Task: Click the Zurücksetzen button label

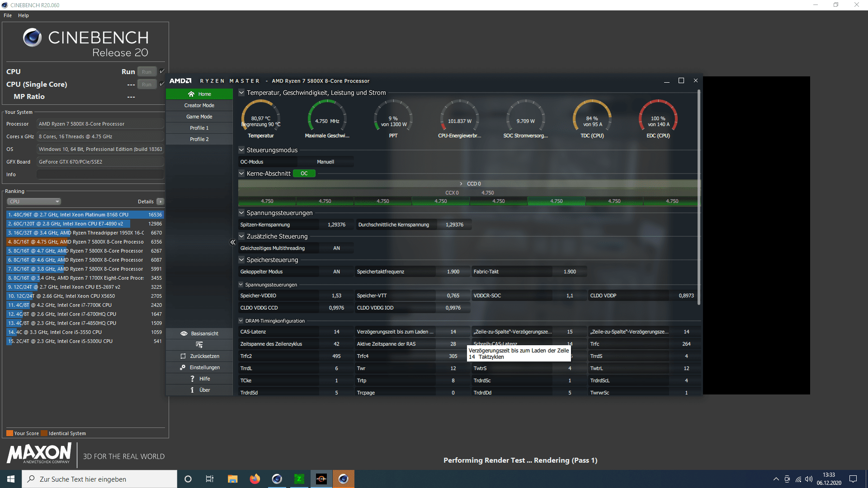Action: pyautogui.click(x=204, y=356)
